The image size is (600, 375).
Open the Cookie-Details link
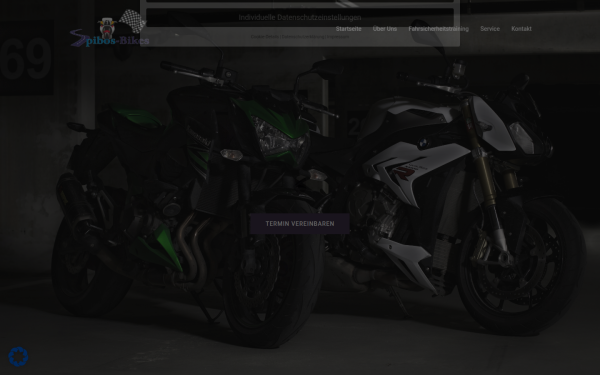265,37
